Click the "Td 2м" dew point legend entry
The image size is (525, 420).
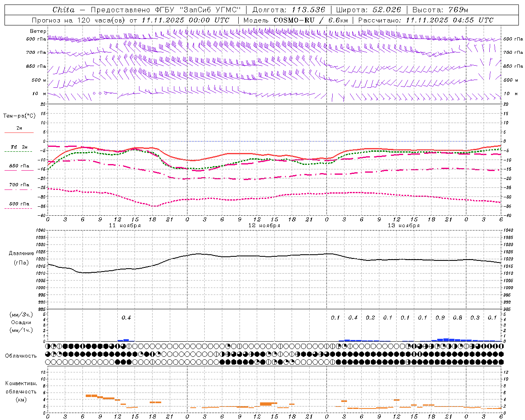click(19, 147)
